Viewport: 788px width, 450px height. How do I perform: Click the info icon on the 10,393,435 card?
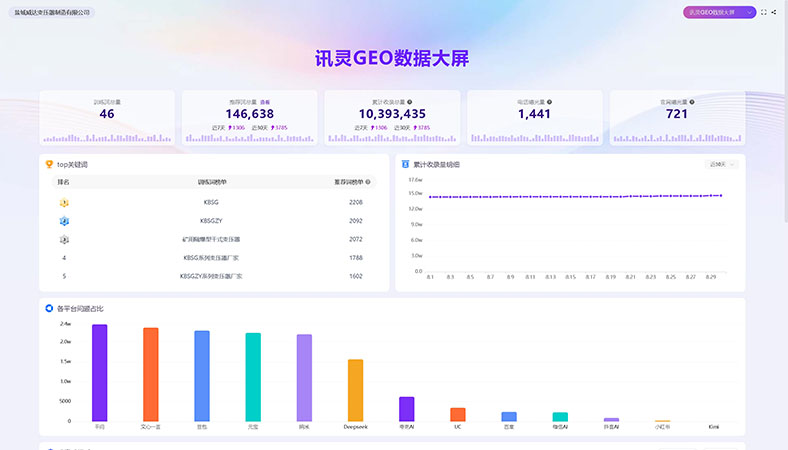[x=410, y=102]
